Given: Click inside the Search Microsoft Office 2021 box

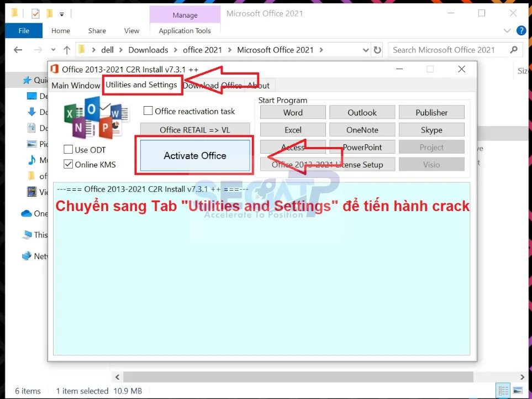Looking at the screenshot, I should tap(453, 50).
